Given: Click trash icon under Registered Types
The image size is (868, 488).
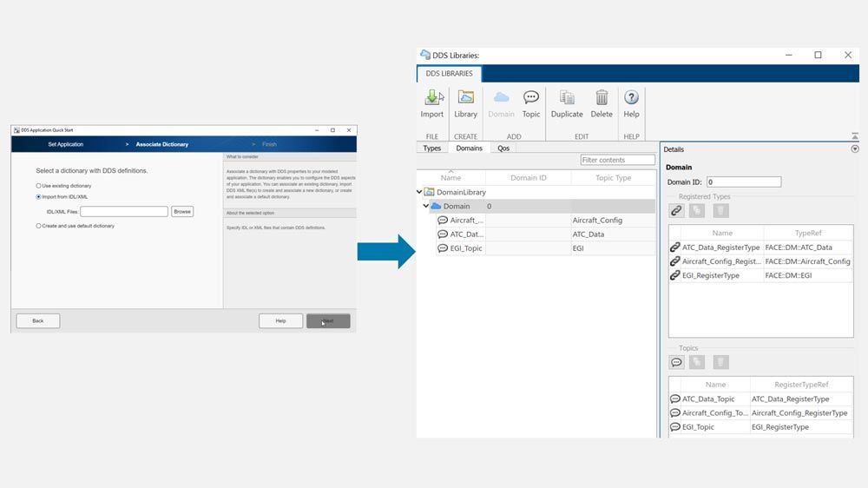Looking at the screenshot, I should coord(720,210).
